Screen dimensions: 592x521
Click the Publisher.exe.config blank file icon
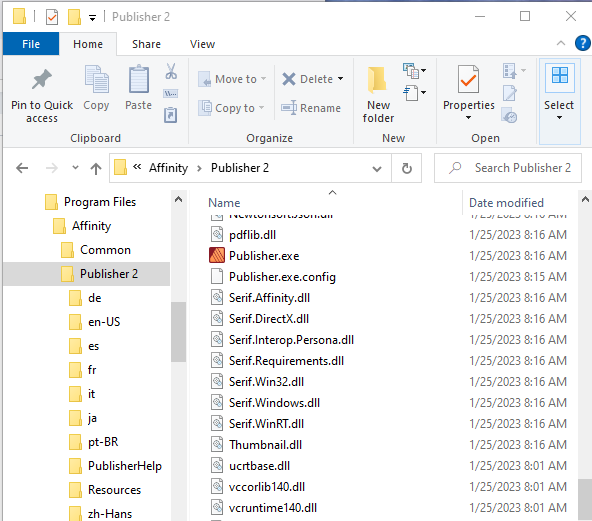217,276
